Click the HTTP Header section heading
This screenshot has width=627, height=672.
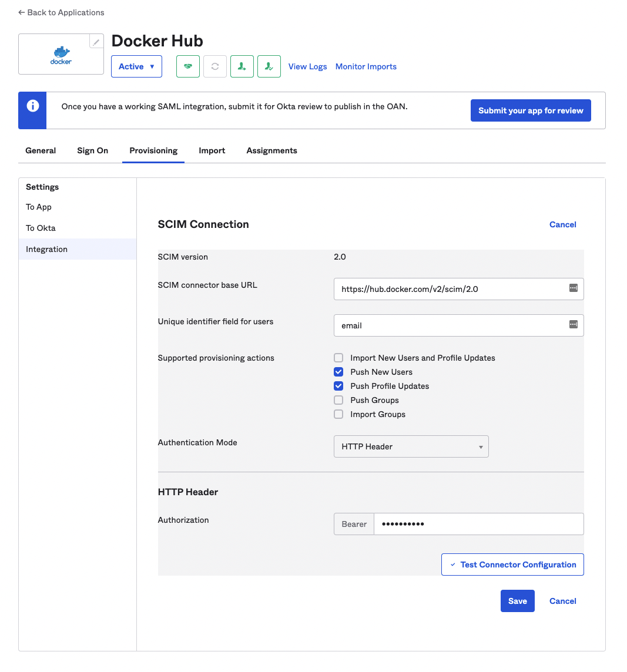point(188,492)
